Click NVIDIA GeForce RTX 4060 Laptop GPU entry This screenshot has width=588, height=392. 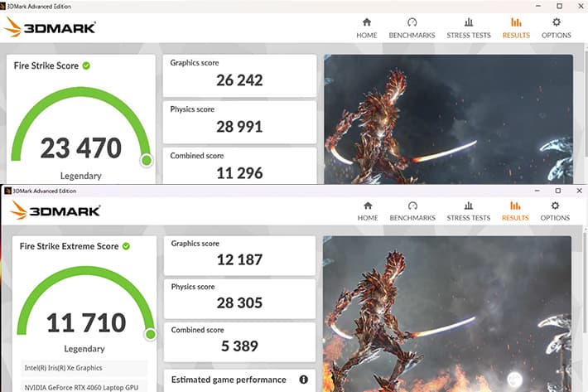click(84, 387)
